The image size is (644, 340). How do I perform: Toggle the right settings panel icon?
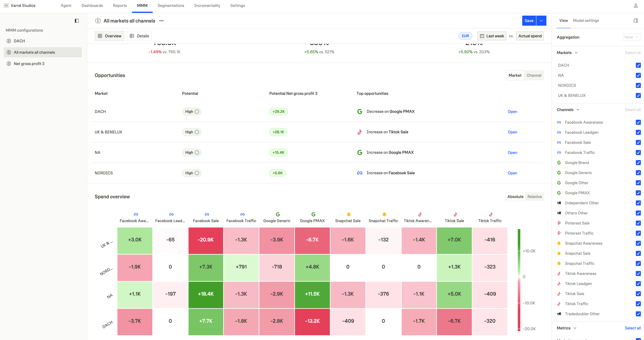click(x=636, y=20)
